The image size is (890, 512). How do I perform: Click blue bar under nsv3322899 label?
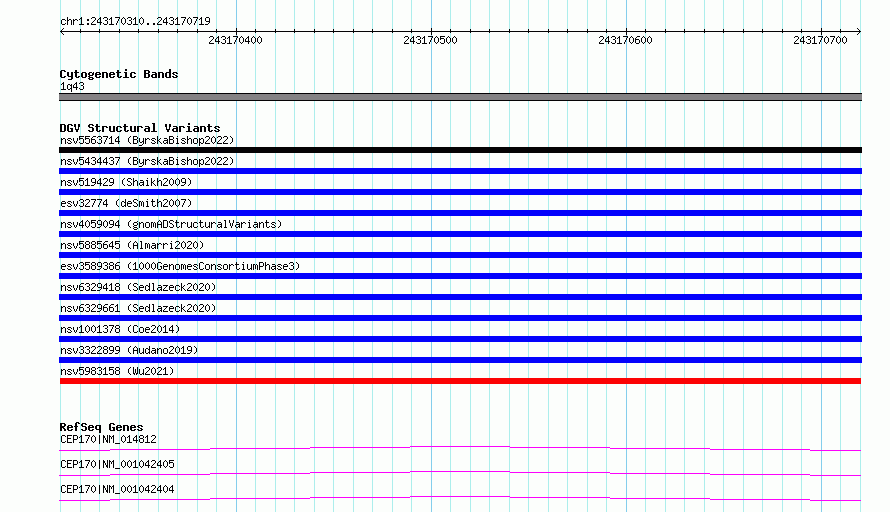[460, 360]
